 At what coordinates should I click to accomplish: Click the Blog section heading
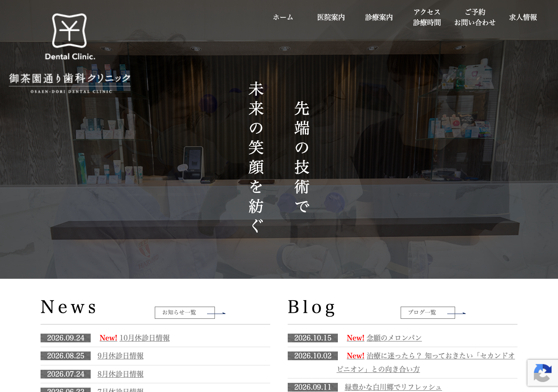[x=312, y=307]
